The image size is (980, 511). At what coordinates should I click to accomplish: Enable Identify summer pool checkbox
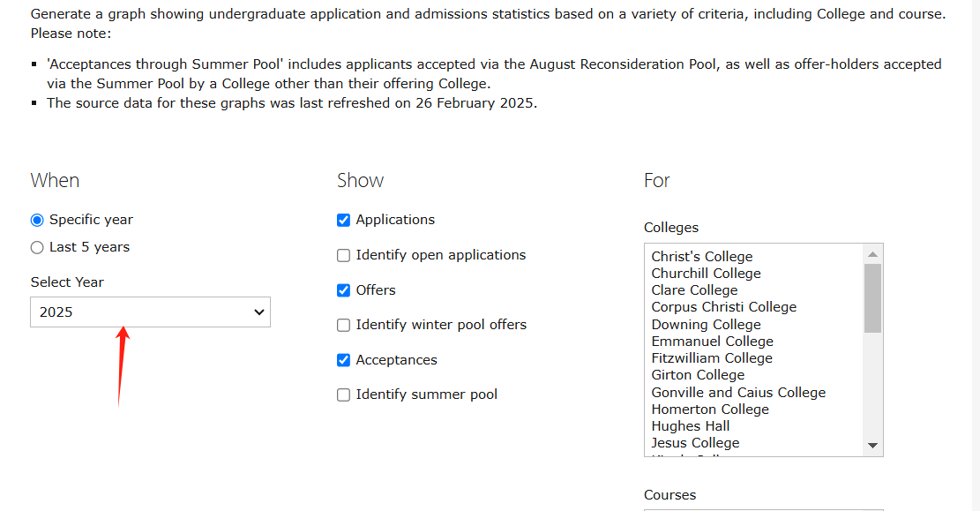click(343, 395)
